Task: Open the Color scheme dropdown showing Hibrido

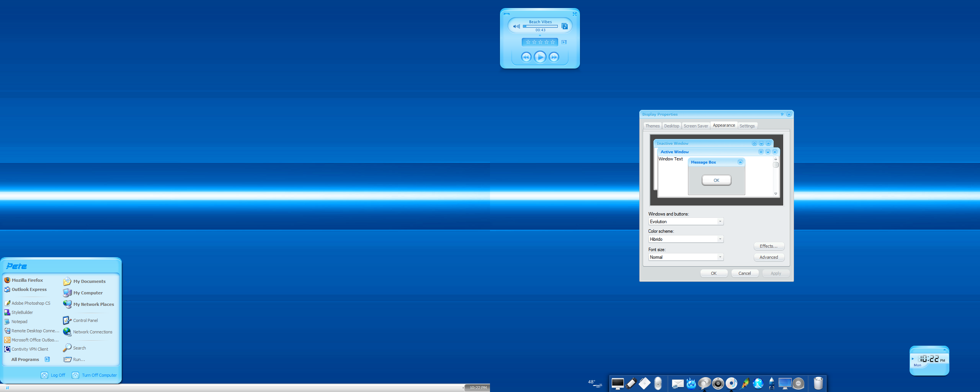Action: 686,239
